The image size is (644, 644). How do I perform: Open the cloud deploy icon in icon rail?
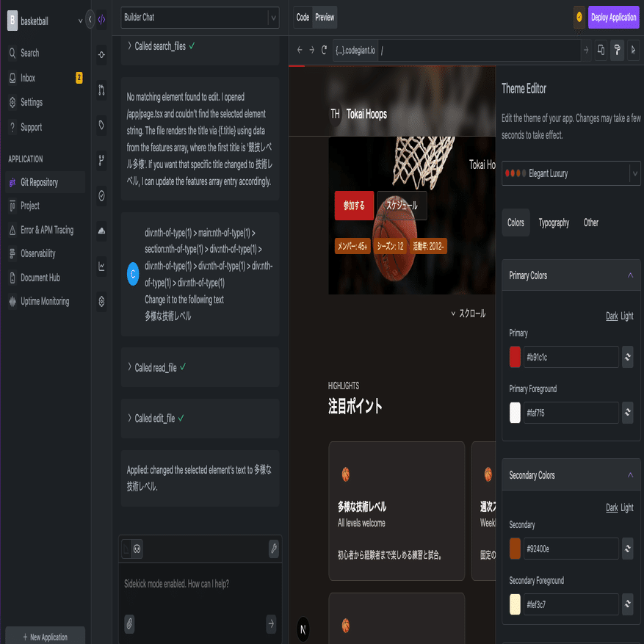[101, 231]
